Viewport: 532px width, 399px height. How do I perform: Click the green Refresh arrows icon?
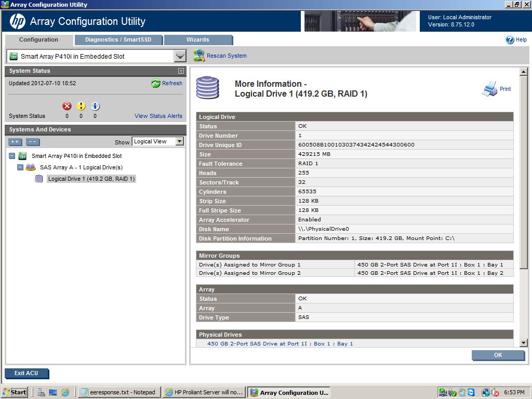[156, 83]
